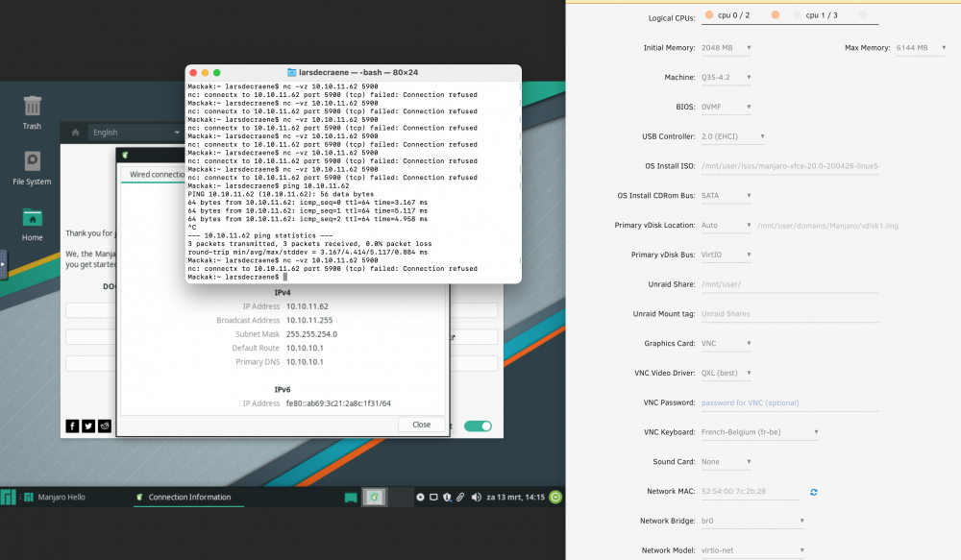The width and height of the screenshot is (961, 560).
Task: Open the Reddit link in Manjaro Hello
Action: click(105, 426)
